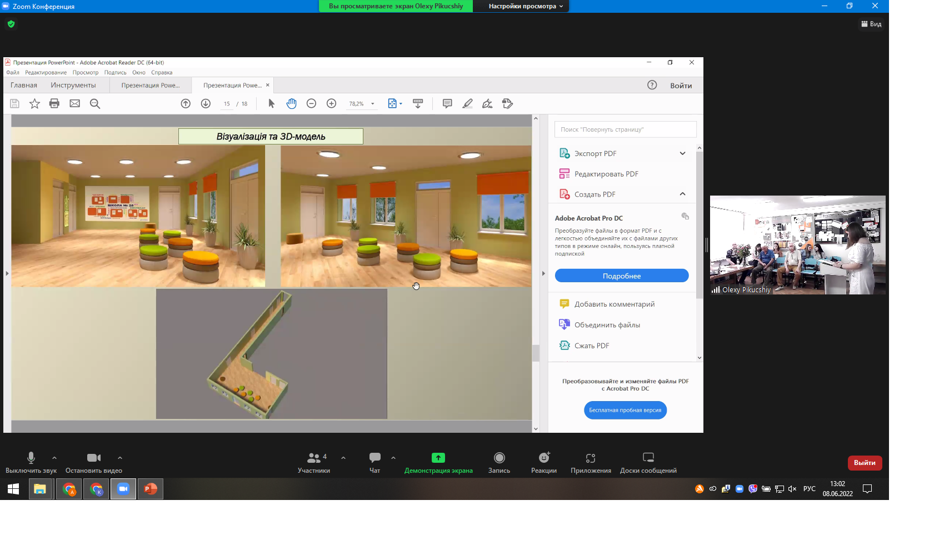The width and height of the screenshot is (939, 560).
Task: Open Export PDF tool
Action: pyautogui.click(x=595, y=153)
